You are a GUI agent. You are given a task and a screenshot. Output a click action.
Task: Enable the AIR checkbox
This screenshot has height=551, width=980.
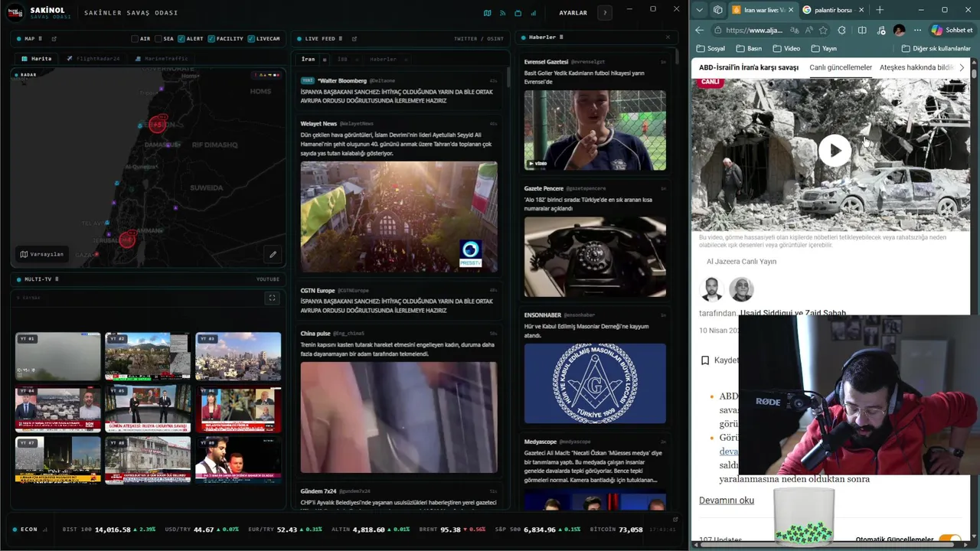pyautogui.click(x=135, y=38)
